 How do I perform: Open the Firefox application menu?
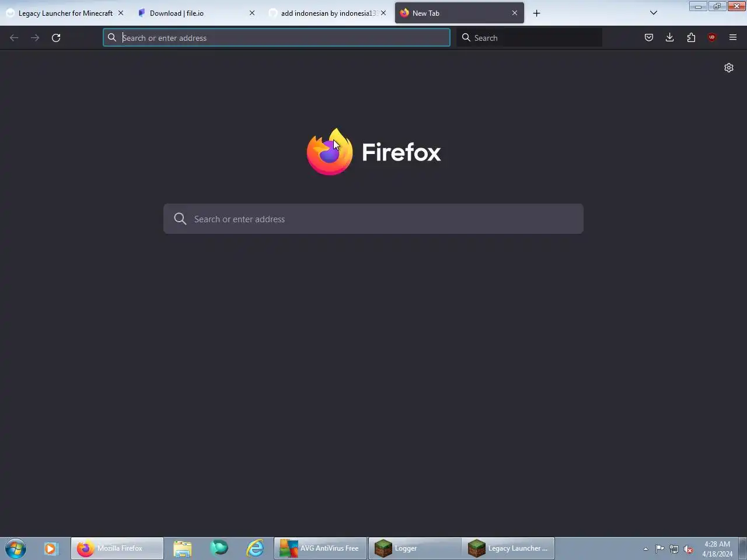click(733, 38)
